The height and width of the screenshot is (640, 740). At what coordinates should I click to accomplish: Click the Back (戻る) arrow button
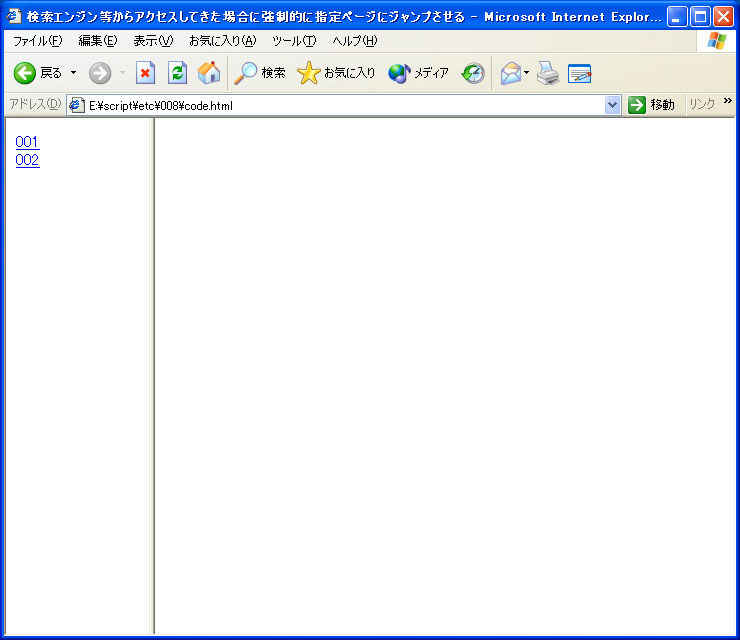[26, 73]
